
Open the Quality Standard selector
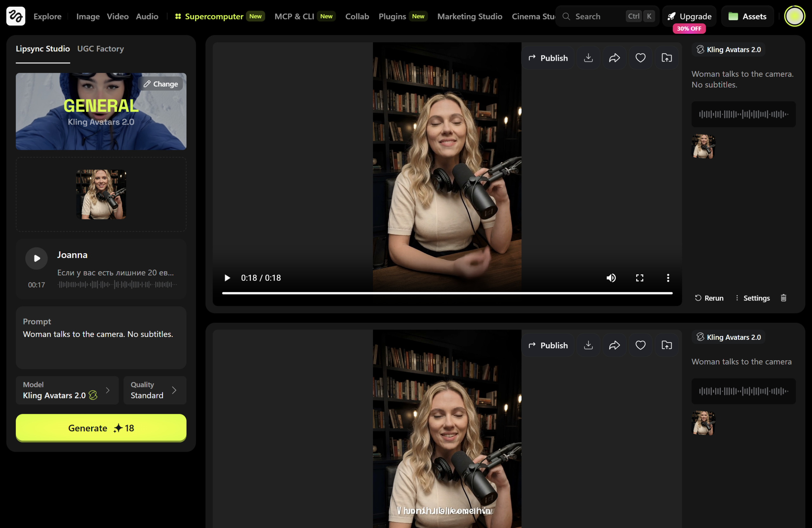coord(155,390)
